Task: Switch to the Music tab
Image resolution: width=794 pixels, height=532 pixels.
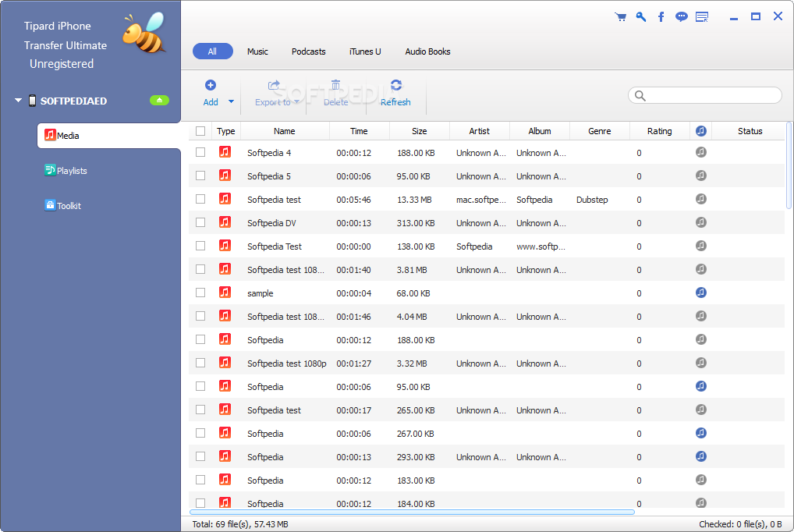Action: tap(257, 51)
